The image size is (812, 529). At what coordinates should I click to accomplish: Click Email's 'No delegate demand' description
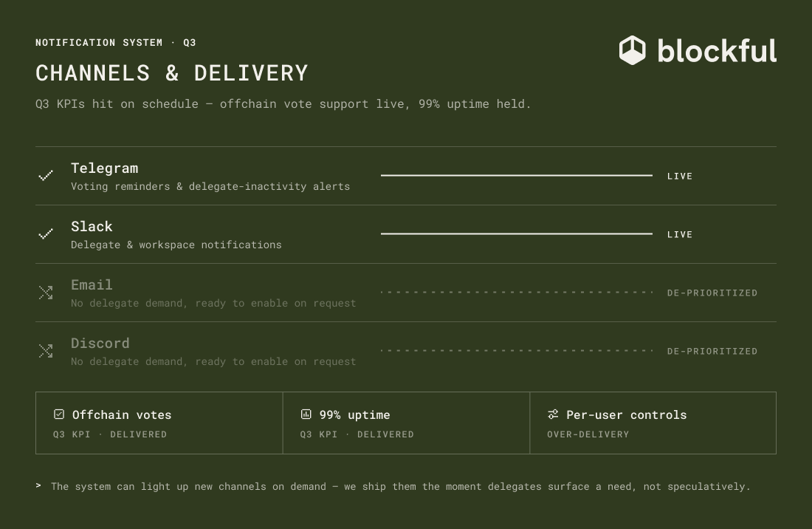213,303
